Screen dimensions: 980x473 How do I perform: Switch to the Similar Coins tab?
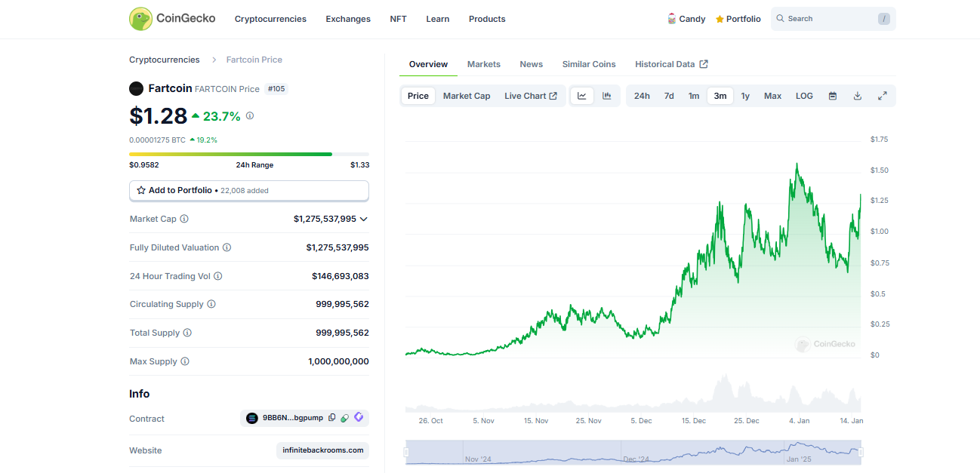589,64
